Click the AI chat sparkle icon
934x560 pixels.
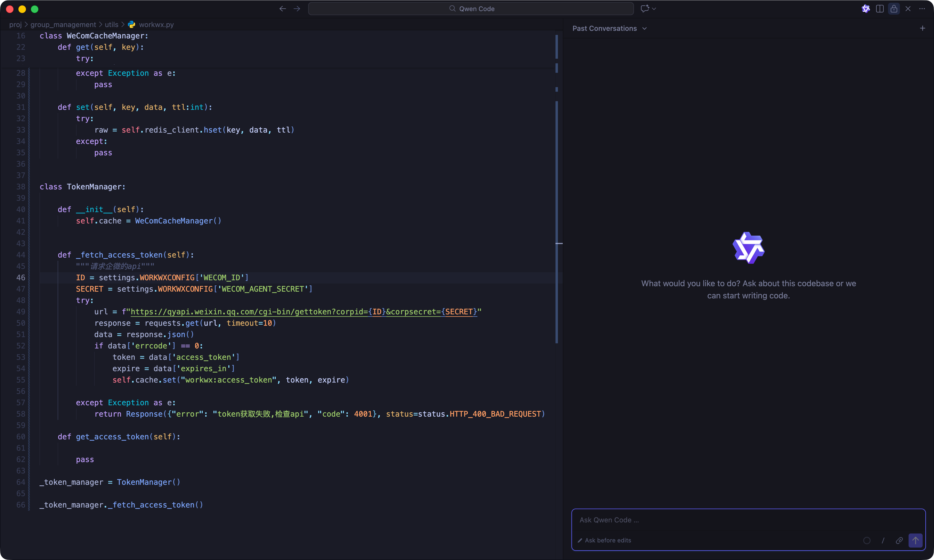point(644,9)
